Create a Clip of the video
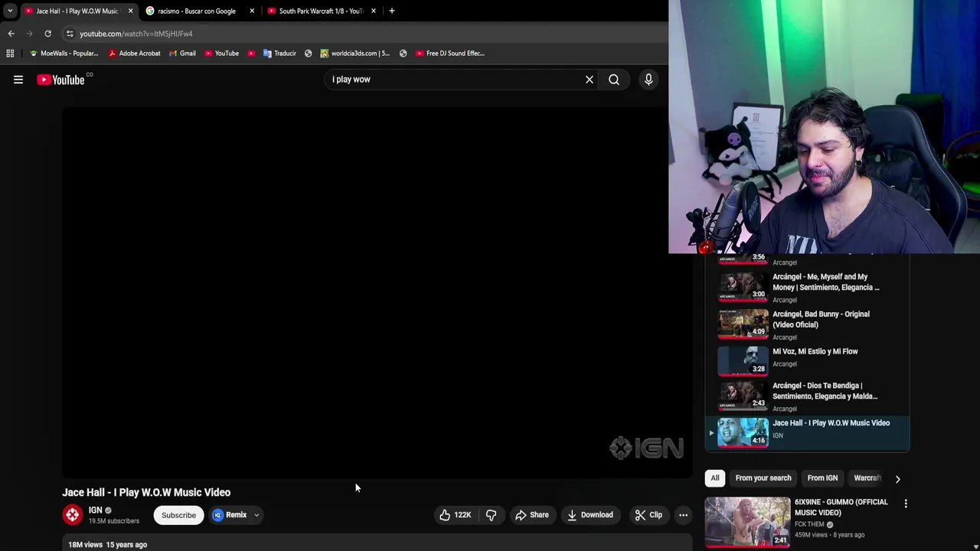This screenshot has height=551, width=980. 648,515
